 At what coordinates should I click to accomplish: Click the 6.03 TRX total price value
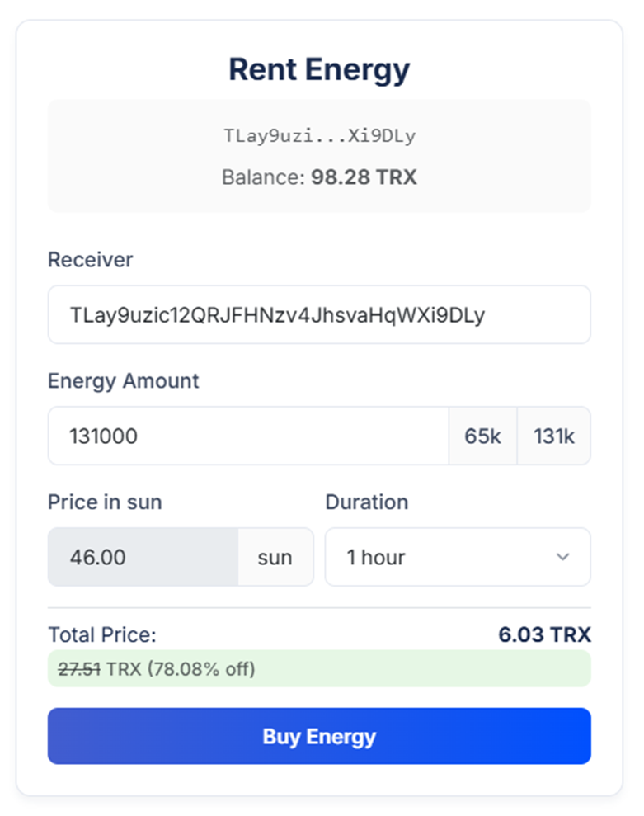[545, 634]
